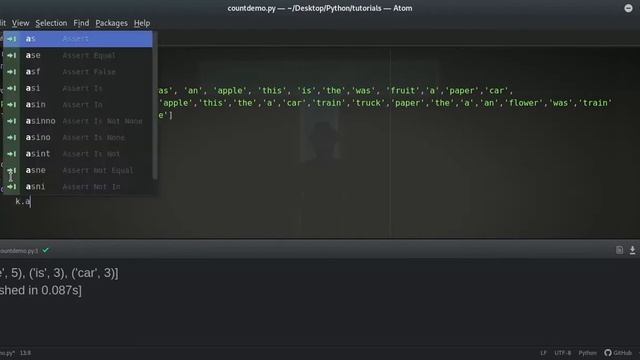Click snippet icon beside 'asint' suggestion
640x360 pixels.
point(11,154)
